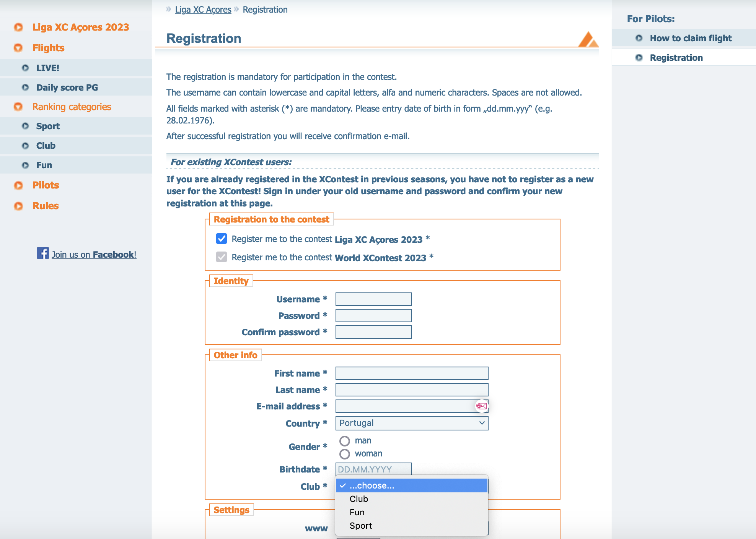Select Sport option in the dropdown list

(x=412, y=526)
